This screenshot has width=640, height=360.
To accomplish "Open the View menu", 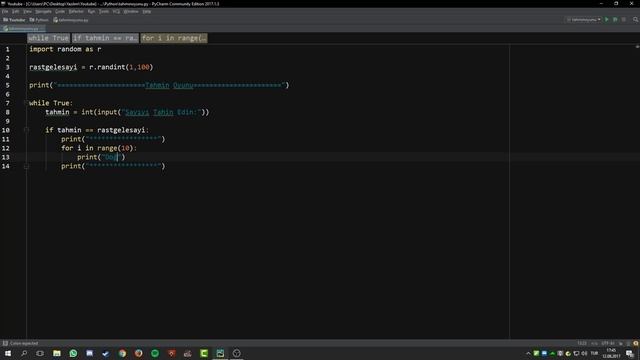I will 27,11.
